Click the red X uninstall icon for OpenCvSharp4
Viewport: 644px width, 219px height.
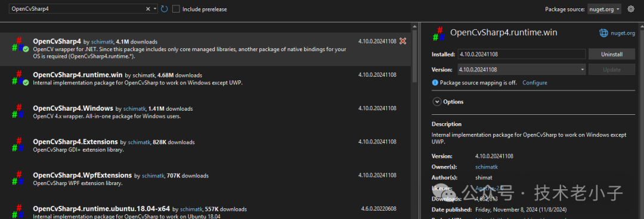(x=403, y=41)
